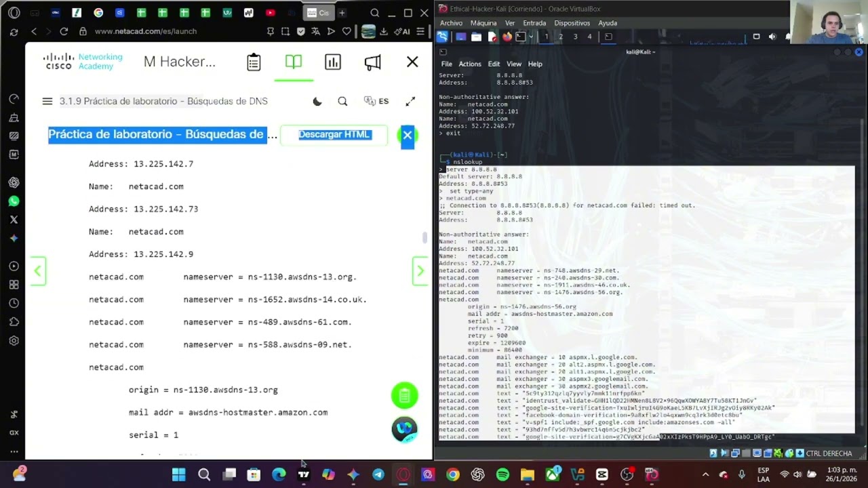Screen dimensions: 868x488
Task: Open Opera sidebar settings gear
Action: [14, 341]
